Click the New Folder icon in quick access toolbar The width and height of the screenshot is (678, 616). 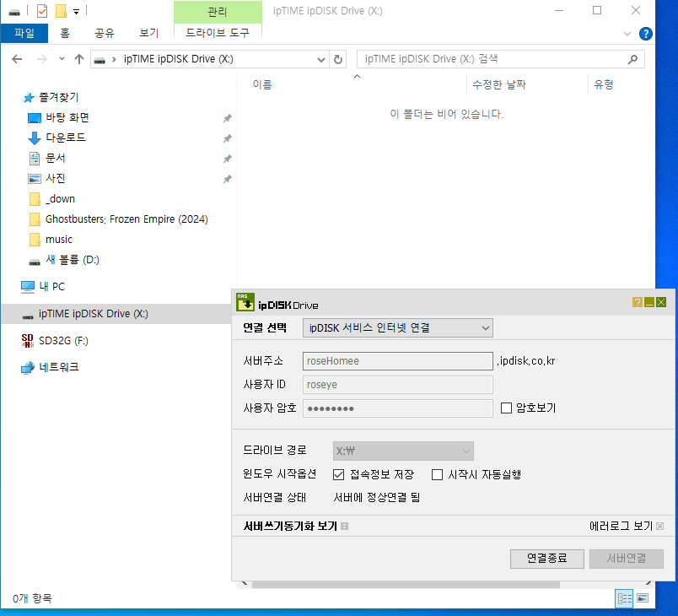click(x=61, y=11)
